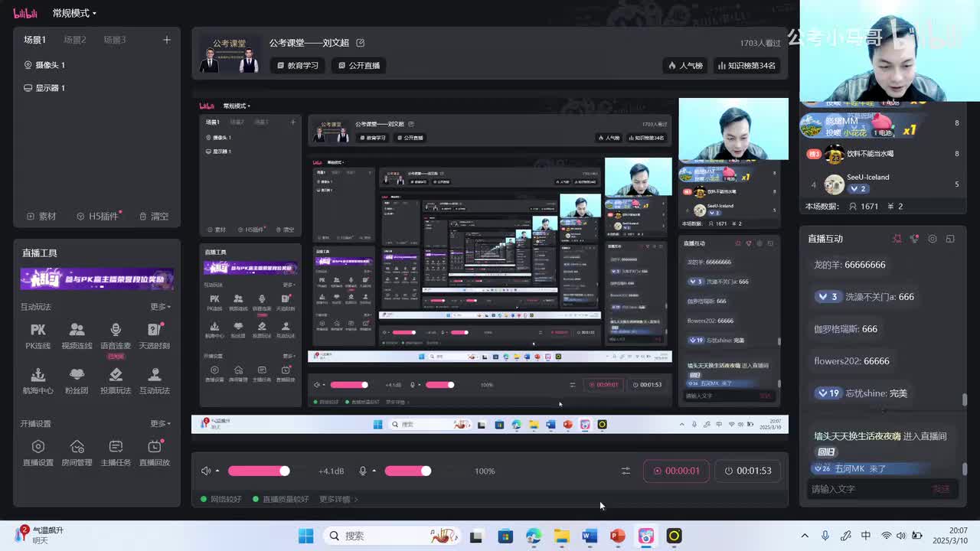This screenshot has width=980, height=551.
Task: Open Microsoft Edge from taskbar
Action: (x=534, y=536)
